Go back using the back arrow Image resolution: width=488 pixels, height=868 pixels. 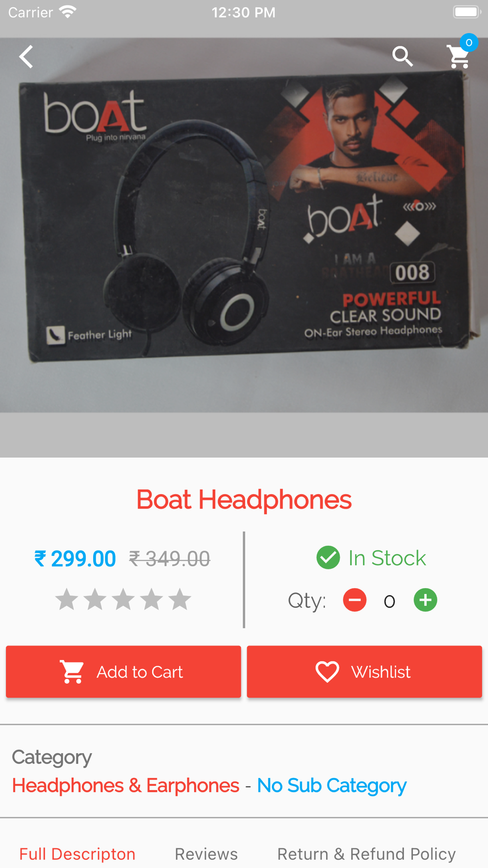[x=26, y=57]
